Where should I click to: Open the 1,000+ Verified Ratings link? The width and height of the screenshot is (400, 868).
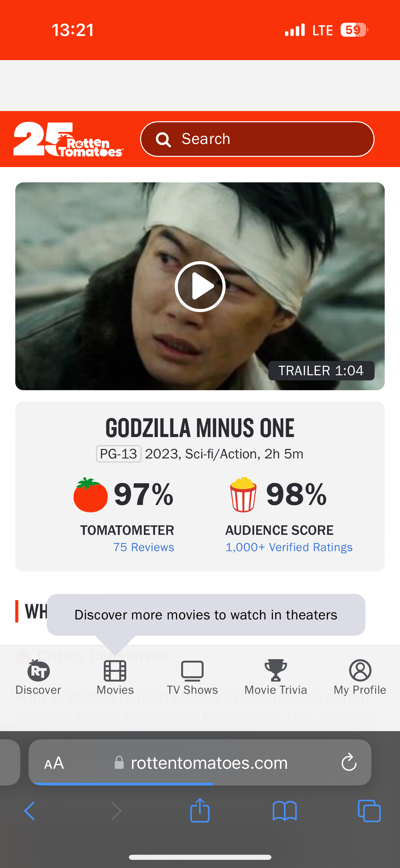[289, 547]
